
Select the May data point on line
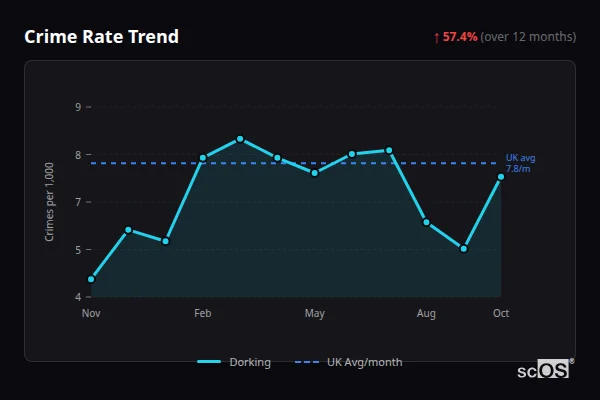(315, 173)
